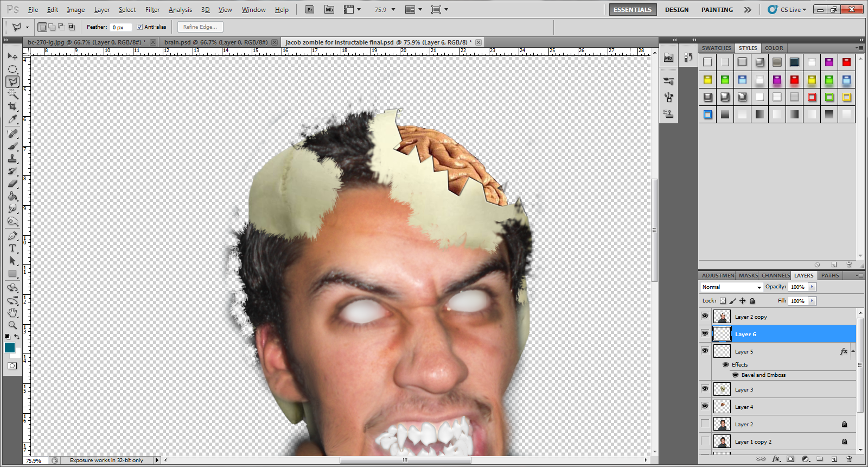
Task: Select the Eyedropper tool
Action: coord(12,119)
